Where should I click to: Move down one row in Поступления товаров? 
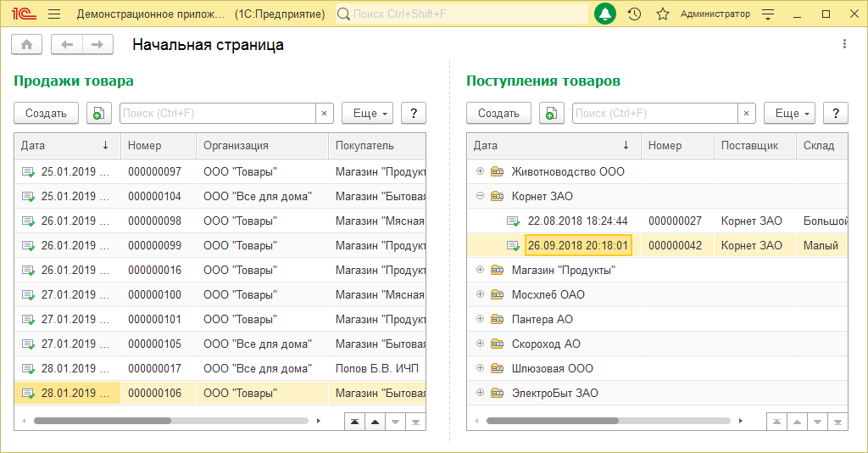tap(818, 422)
